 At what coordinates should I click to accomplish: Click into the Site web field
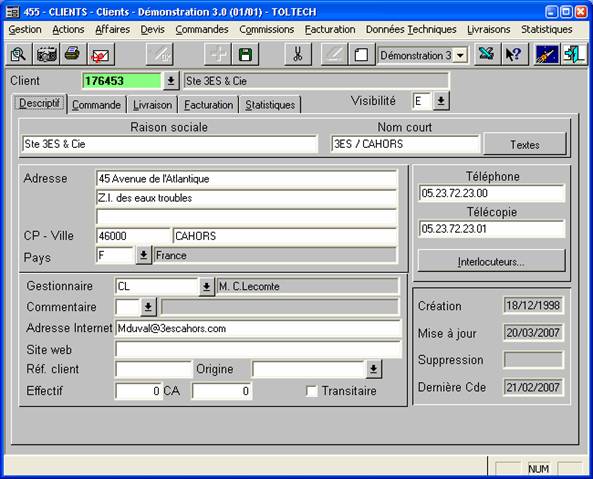(258, 349)
